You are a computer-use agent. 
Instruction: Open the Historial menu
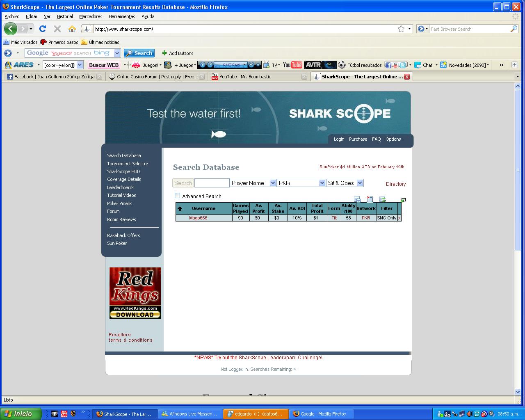(65, 16)
